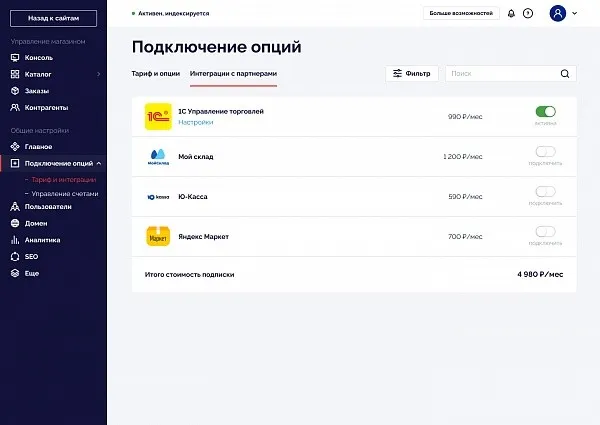Switch to Тариф и опции tab
This screenshot has height=425, width=600.
[x=156, y=73]
